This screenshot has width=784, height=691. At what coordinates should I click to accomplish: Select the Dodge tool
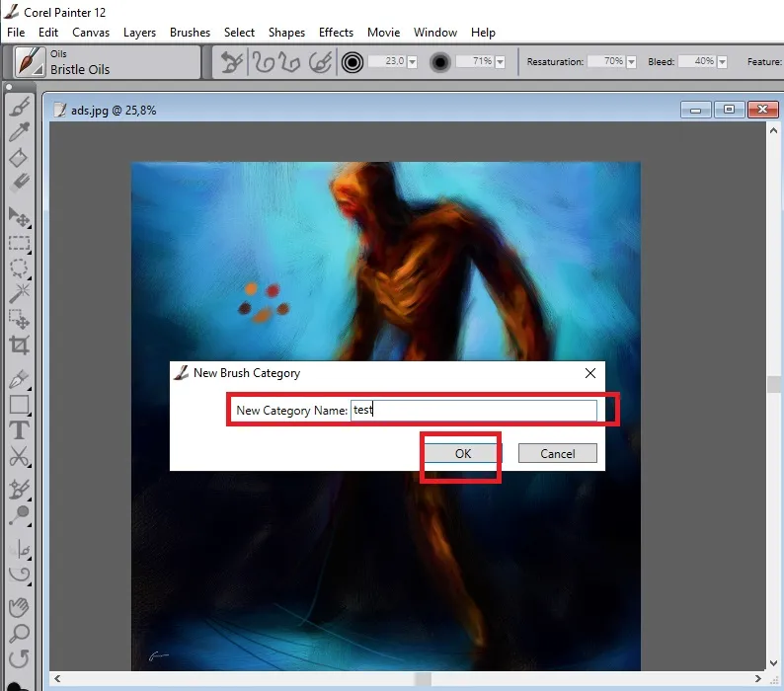coord(20,515)
